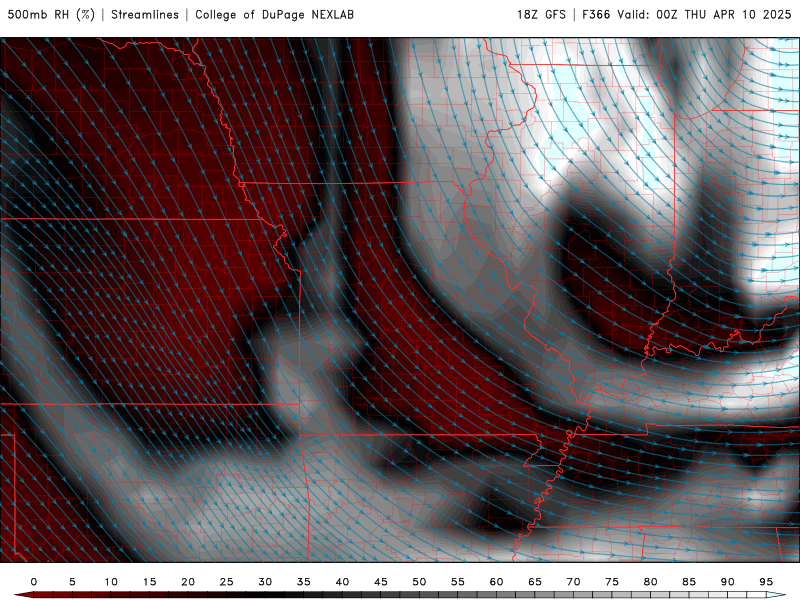The width and height of the screenshot is (800, 600).
Task: Click the legend label "55"
Action: tap(458, 582)
